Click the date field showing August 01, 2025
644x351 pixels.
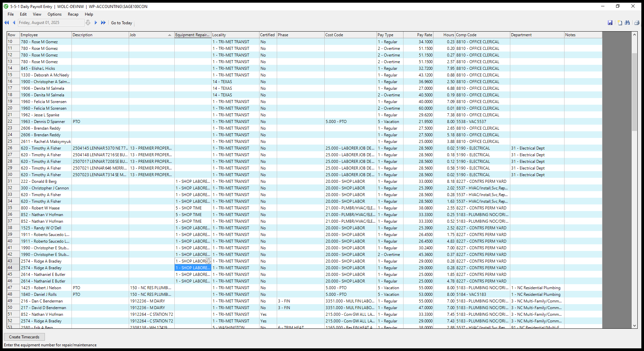click(x=51, y=23)
